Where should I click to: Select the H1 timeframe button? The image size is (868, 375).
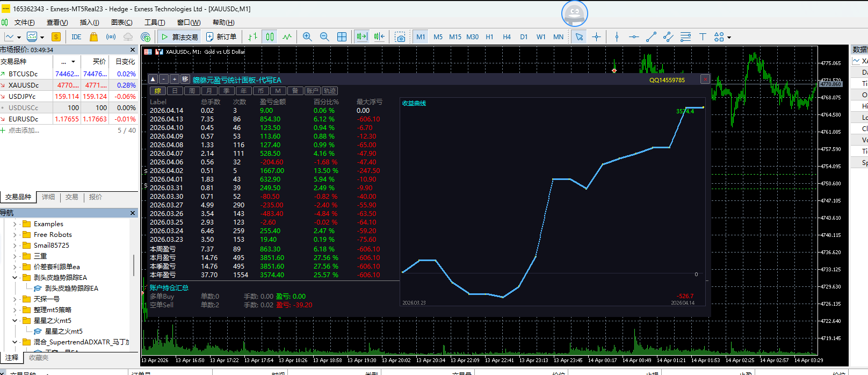pos(489,37)
